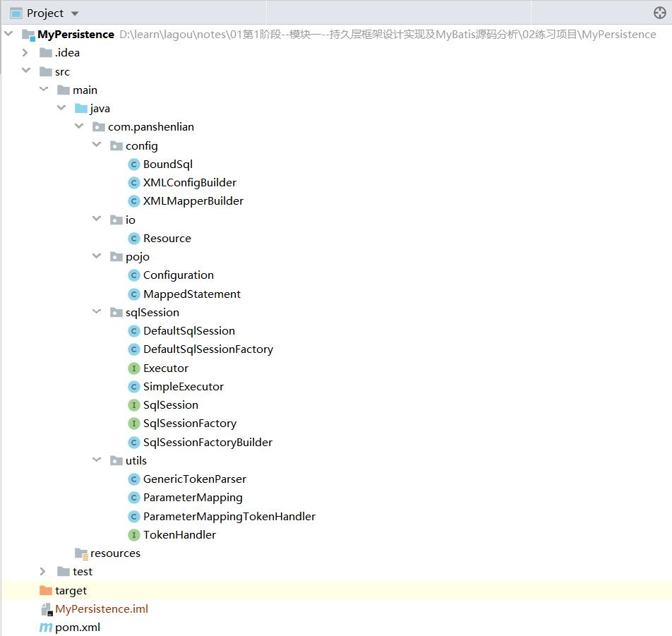Select DefaultSqlSession class name

(189, 331)
